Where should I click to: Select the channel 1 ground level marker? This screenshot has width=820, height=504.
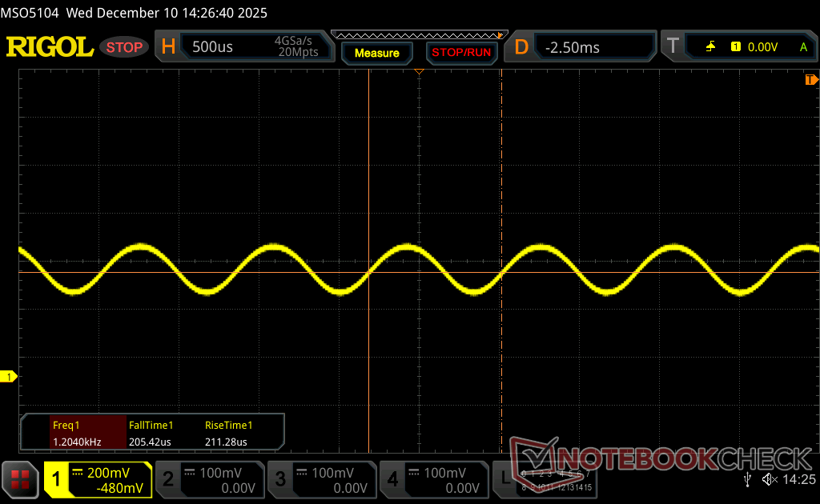click(10, 376)
